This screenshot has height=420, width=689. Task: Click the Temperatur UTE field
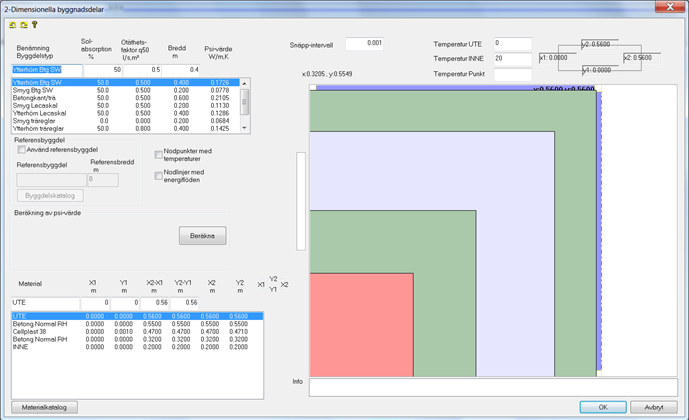513,43
